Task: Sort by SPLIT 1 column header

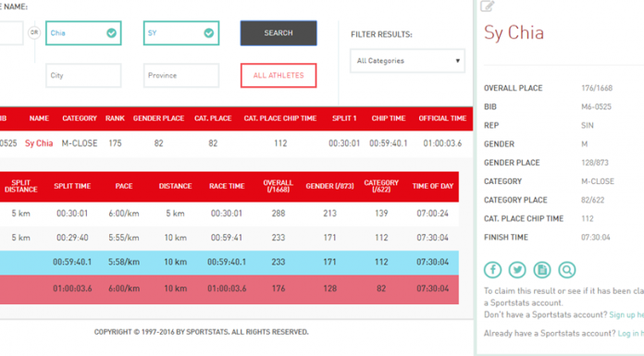Action: coord(344,118)
